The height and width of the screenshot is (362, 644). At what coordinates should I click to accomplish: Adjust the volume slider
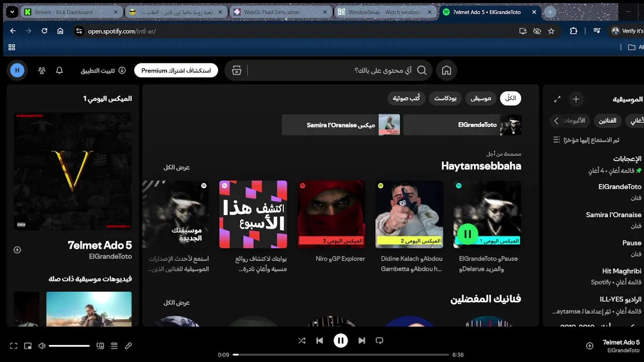point(69,346)
